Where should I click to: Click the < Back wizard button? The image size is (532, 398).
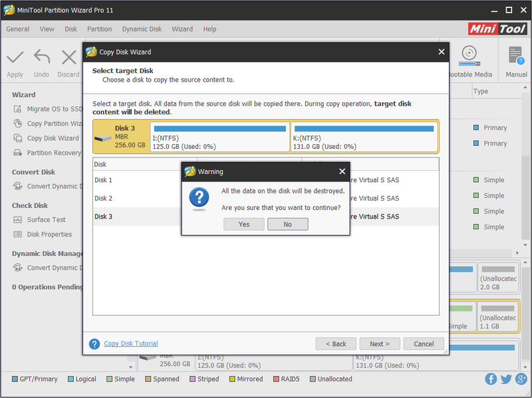click(336, 344)
